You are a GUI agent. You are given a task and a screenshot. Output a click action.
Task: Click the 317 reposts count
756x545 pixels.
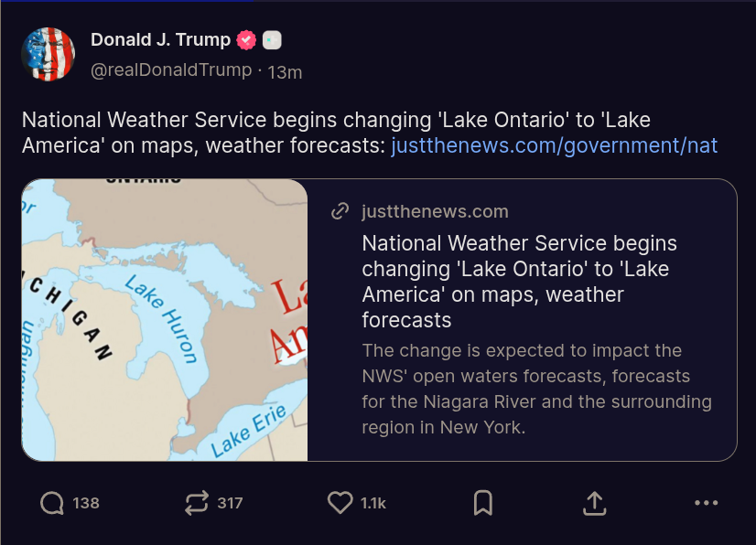pyautogui.click(x=230, y=504)
